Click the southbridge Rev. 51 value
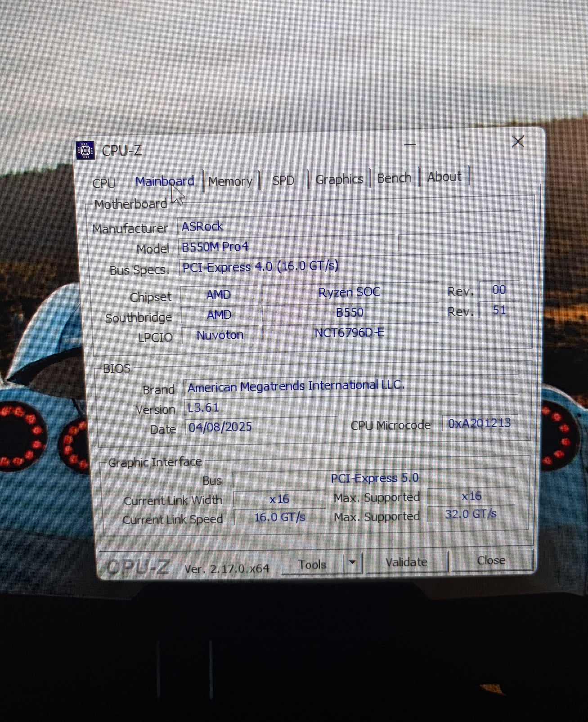This screenshot has height=722, width=588. coord(499,310)
